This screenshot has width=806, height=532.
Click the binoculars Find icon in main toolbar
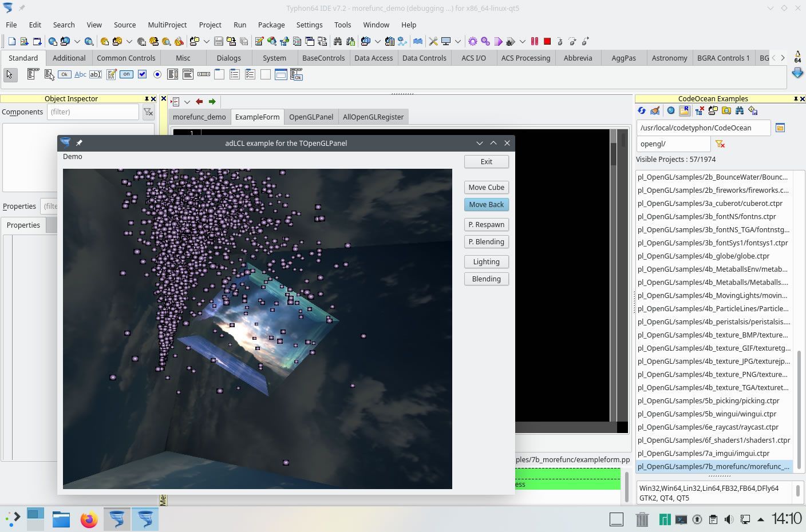[x=338, y=41]
